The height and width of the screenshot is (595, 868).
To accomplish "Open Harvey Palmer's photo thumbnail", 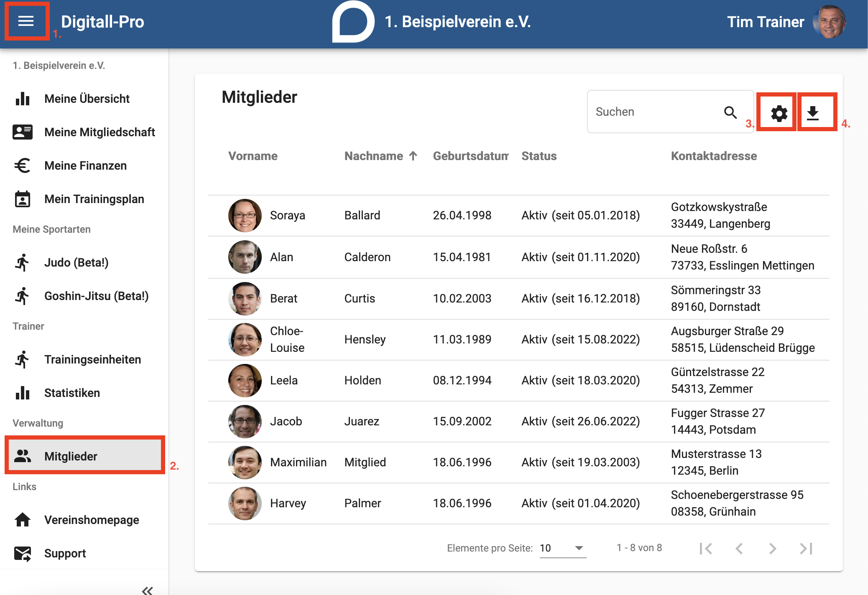I will click(x=245, y=503).
